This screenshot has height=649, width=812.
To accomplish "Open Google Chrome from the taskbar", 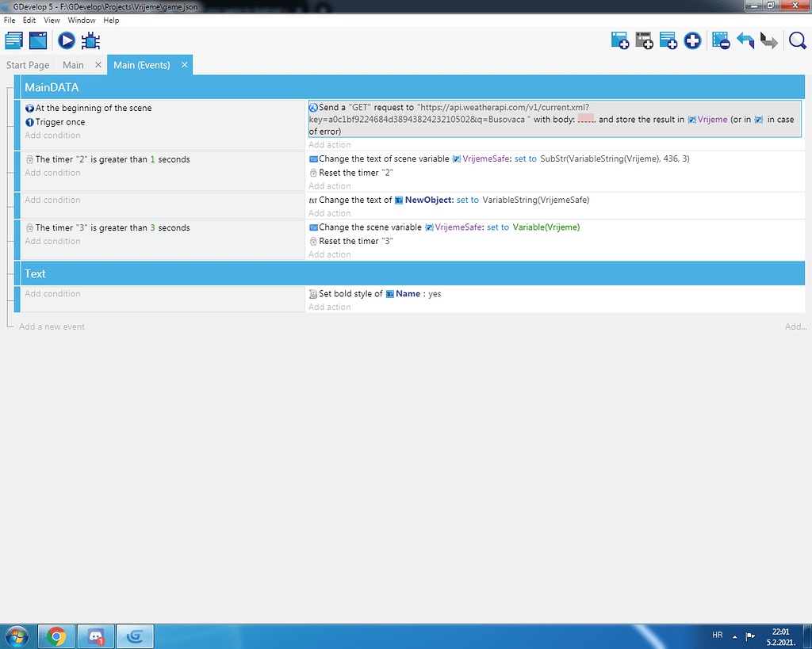I will click(56, 636).
